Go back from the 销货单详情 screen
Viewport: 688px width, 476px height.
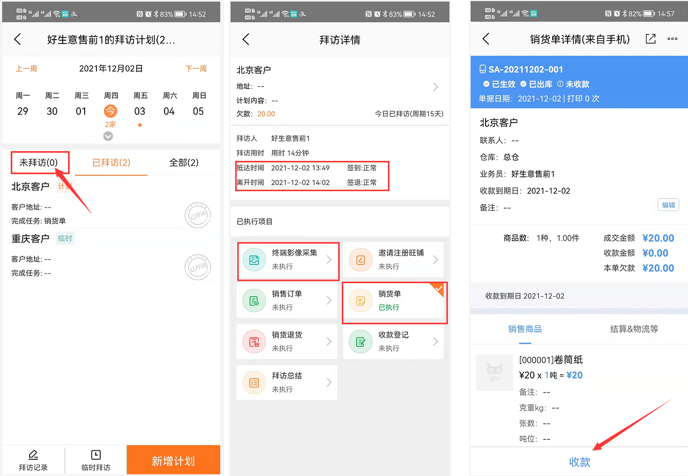pyautogui.click(x=486, y=39)
